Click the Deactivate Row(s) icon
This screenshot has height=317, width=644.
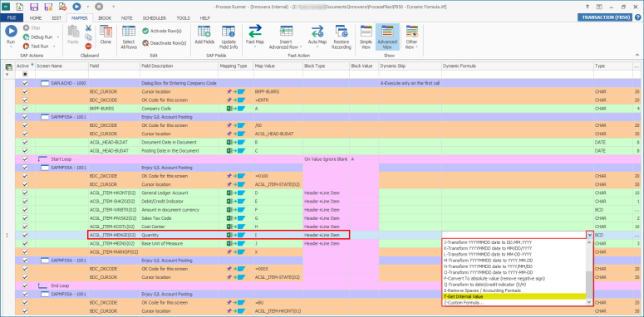(145, 42)
